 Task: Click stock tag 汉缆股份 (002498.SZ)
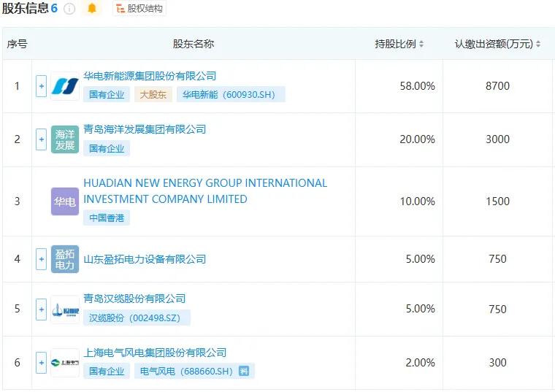click(x=137, y=318)
